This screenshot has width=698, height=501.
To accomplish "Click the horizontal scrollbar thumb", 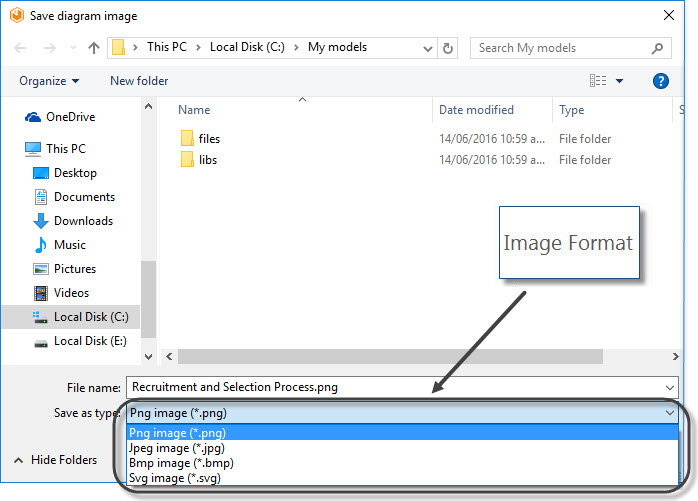I will pyautogui.click(x=390, y=356).
